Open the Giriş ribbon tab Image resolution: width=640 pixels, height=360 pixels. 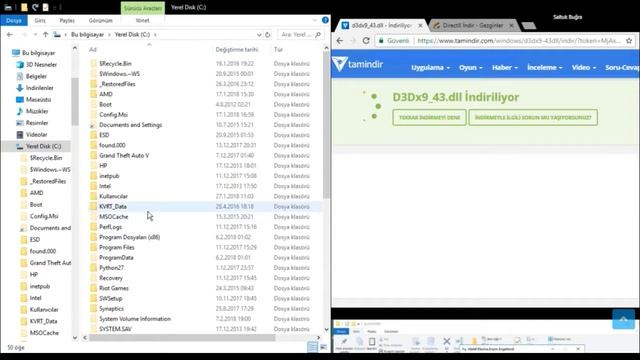[x=40, y=20]
